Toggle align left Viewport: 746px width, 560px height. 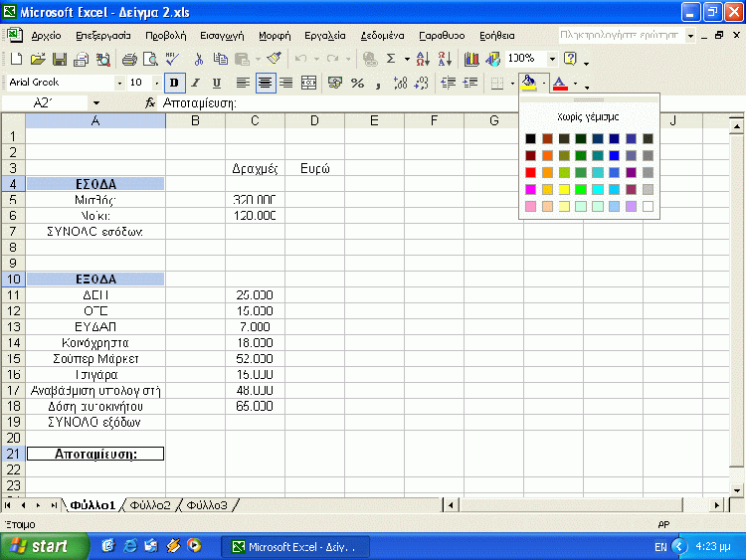pos(243,84)
